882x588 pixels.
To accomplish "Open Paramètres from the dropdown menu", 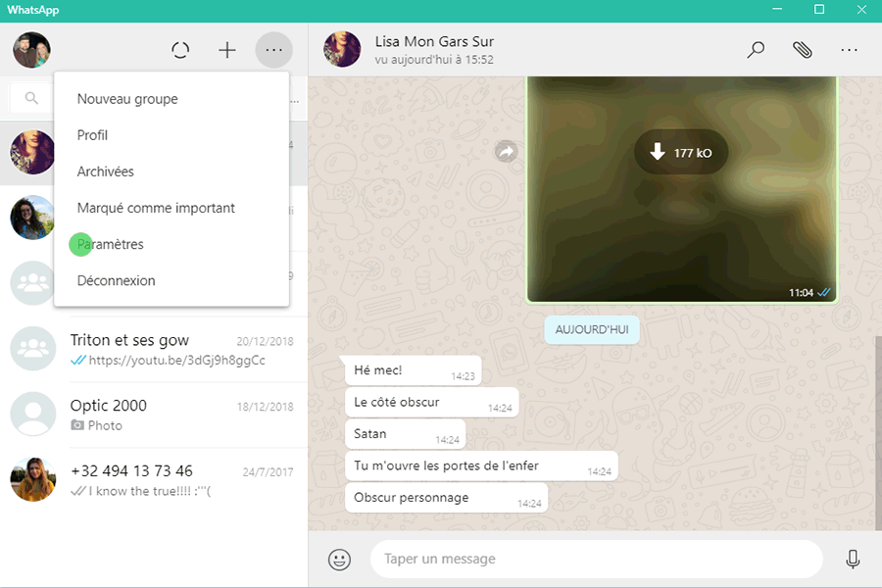I will click(111, 244).
